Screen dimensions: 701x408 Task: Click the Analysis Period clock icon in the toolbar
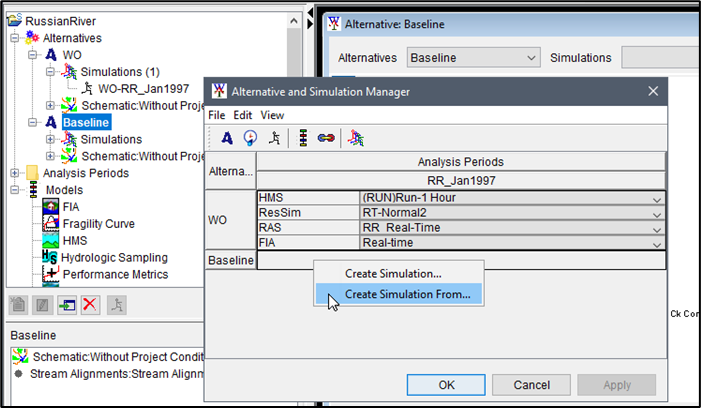250,138
